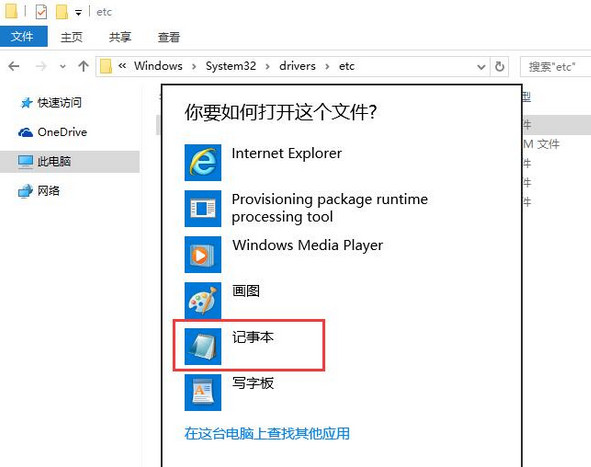Click the Windows Media Player text label
This screenshot has height=467, width=591.
point(308,245)
